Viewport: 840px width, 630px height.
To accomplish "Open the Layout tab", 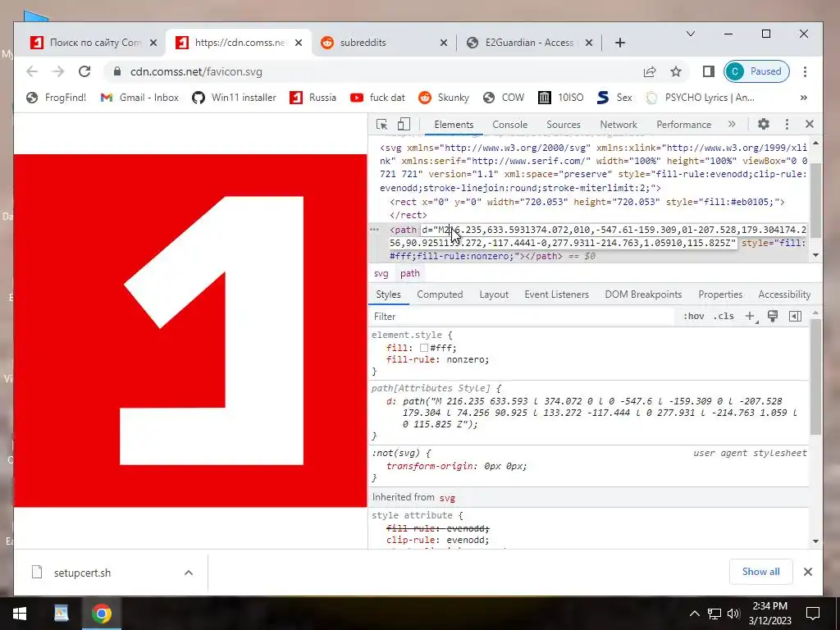I will coord(494,294).
